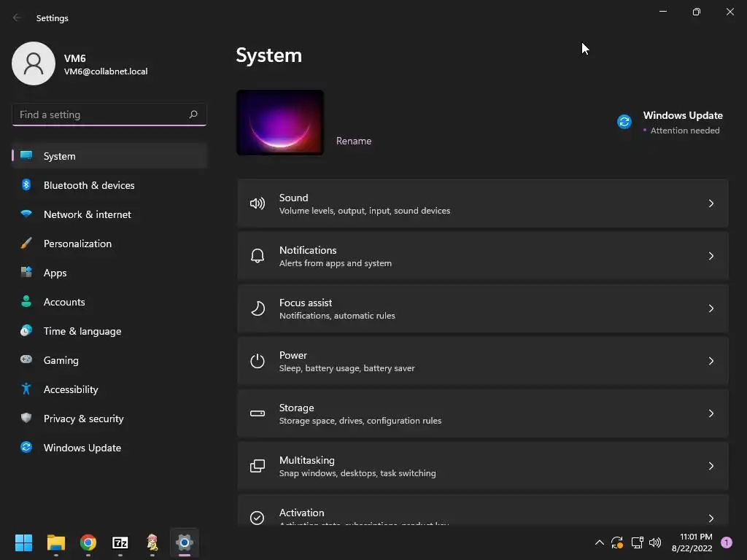Click the Activation checkmark icon
The image size is (747, 560).
click(258, 518)
